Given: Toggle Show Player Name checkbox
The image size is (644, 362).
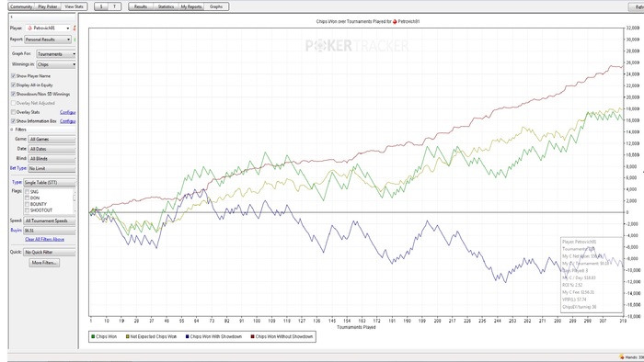Looking at the screenshot, I should (x=13, y=76).
